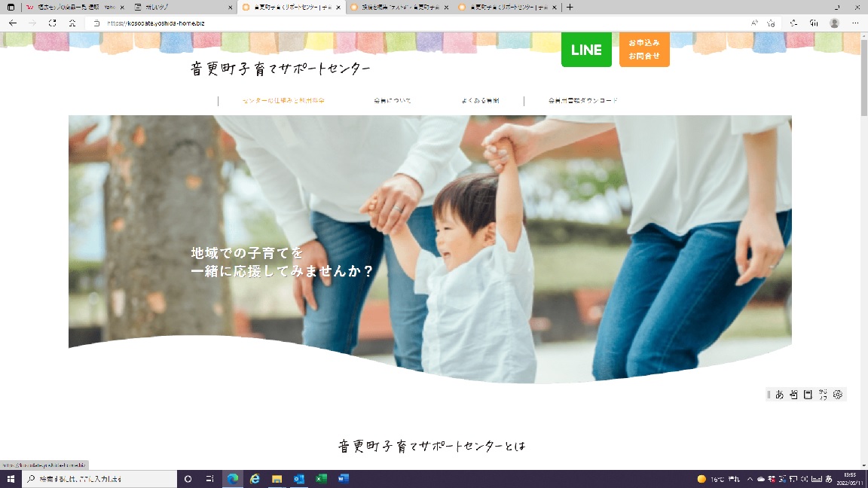Click 音更町子育てサポートセンター site title logo

pyautogui.click(x=280, y=69)
